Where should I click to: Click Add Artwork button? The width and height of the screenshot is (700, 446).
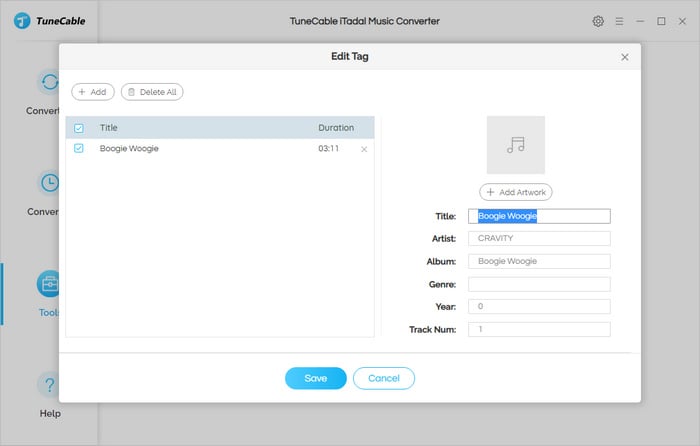(x=516, y=192)
